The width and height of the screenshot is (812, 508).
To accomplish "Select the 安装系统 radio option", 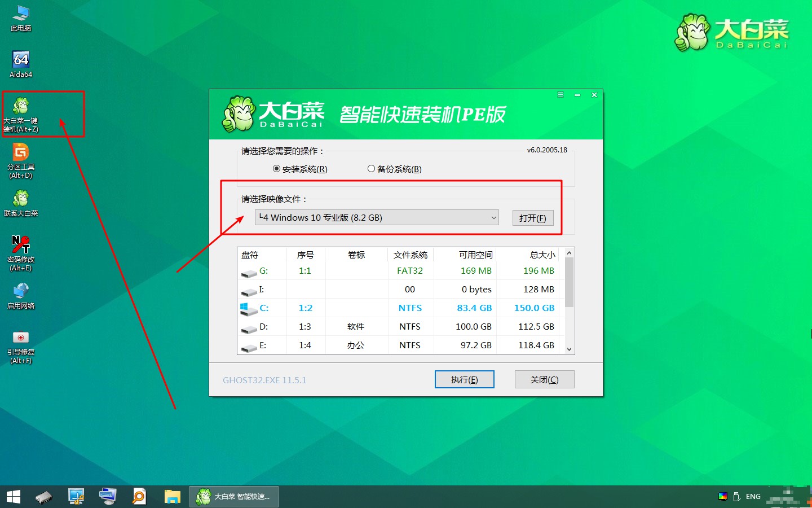I will 276,168.
